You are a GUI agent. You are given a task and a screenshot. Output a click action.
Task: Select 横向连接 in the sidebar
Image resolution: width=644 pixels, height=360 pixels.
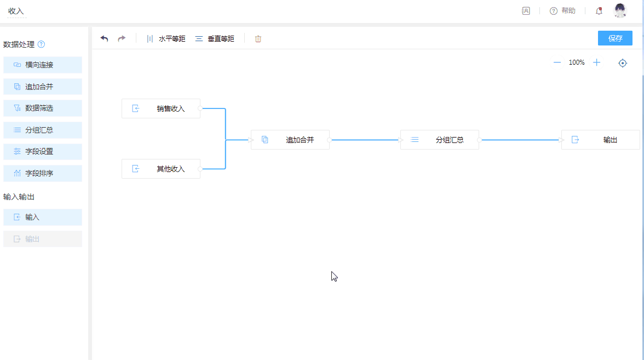[x=43, y=65]
